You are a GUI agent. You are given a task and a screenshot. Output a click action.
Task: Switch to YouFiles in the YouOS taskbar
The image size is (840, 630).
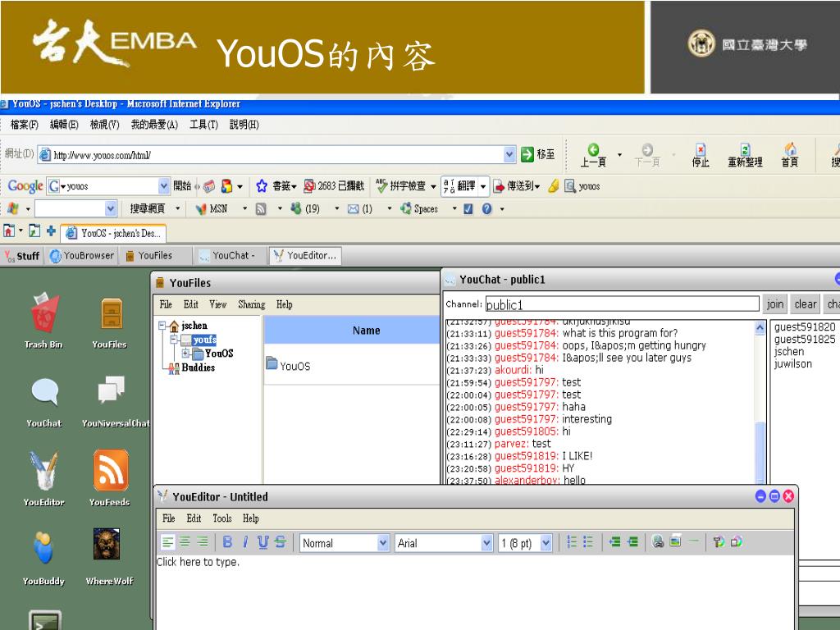click(155, 256)
